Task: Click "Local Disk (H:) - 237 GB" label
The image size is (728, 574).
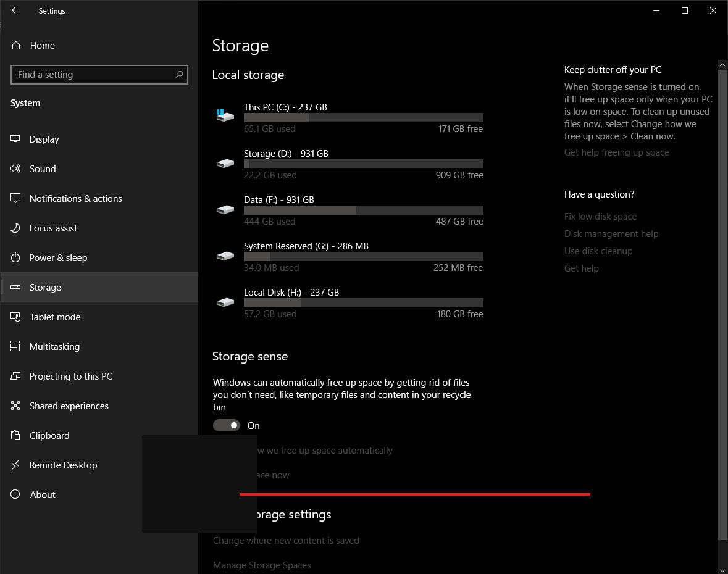Action: tap(291, 293)
